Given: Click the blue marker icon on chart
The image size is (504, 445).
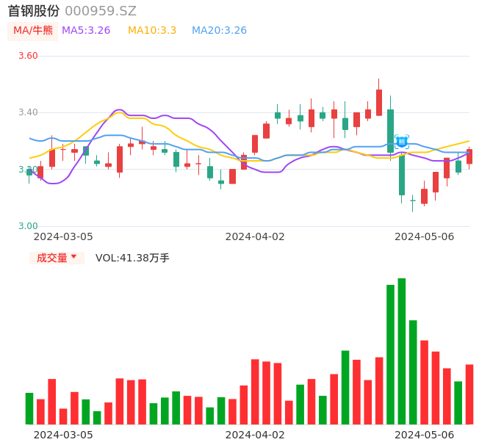Looking at the screenshot, I should (402, 142).
